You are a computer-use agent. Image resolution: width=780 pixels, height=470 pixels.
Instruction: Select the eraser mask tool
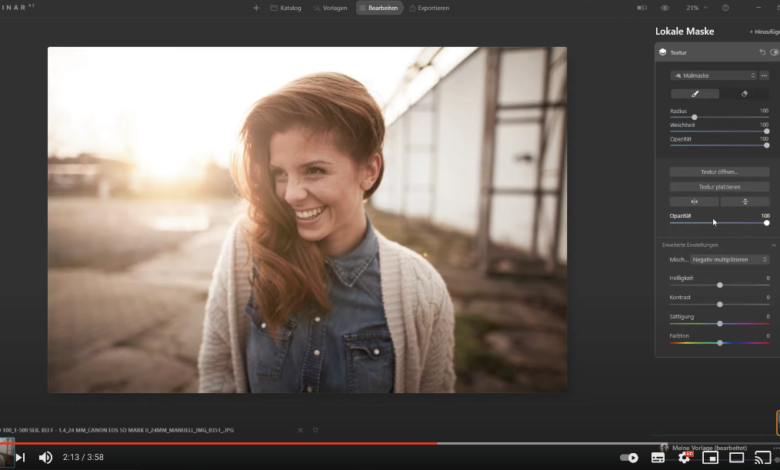pos(744,94)
